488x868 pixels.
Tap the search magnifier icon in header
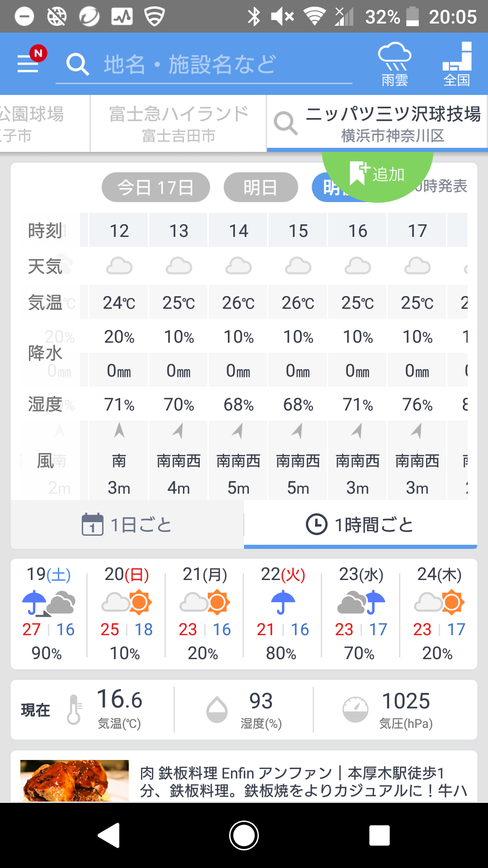pos(78,64)
